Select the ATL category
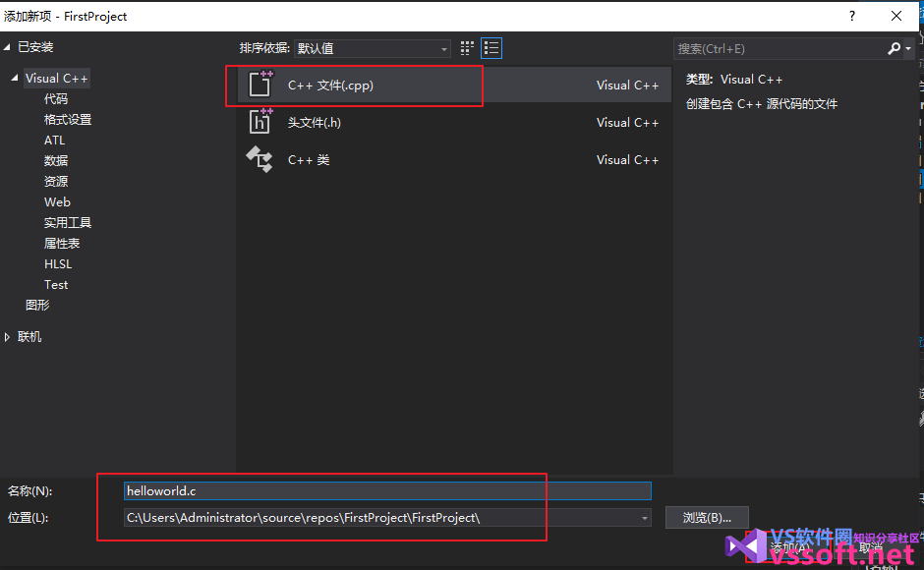This screenshot has height=570, width=924. (x=55, y=141)
